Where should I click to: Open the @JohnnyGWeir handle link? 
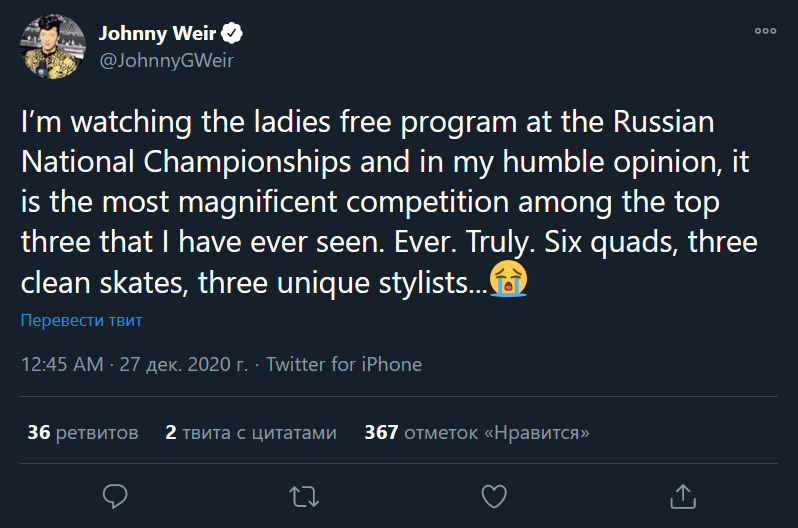click(165, 60)
